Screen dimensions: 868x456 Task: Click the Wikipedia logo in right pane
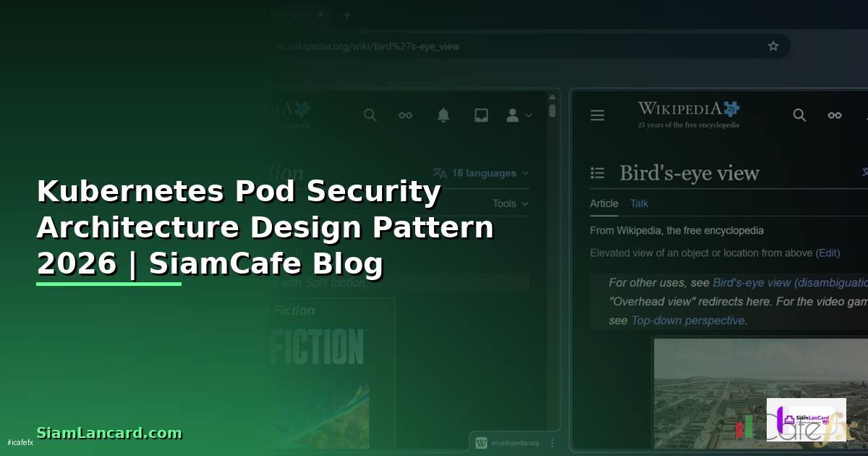click(x=689, y=114)
